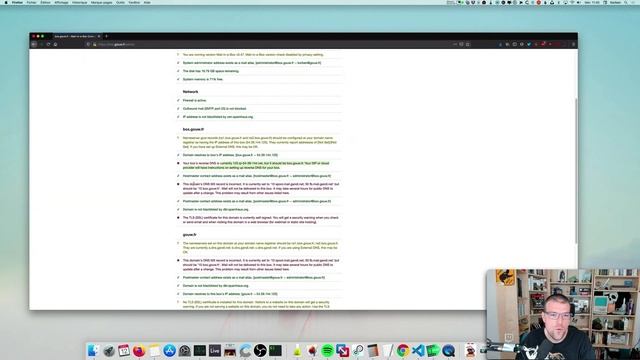Click the Network section heading

[x=190, y=92]
